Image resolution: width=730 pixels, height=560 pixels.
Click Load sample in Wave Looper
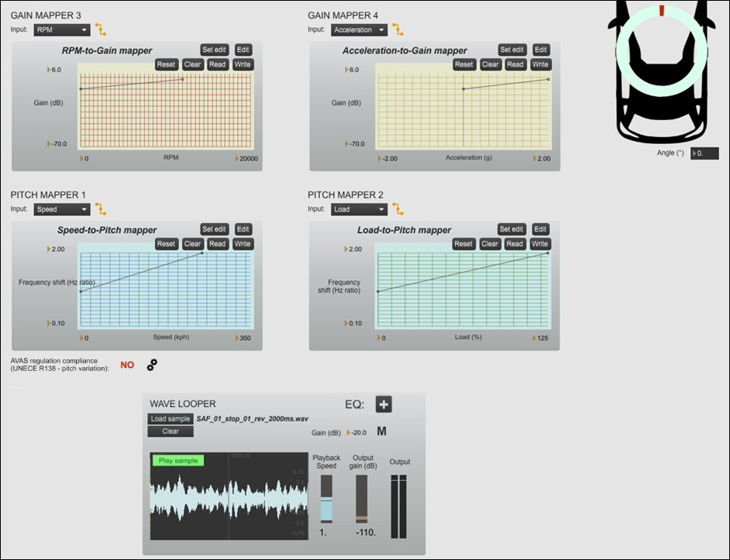(170, 419)
